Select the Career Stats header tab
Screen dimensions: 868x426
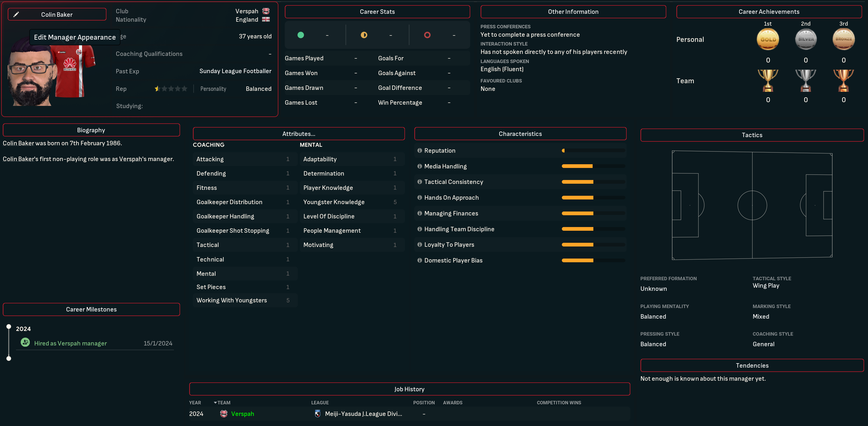pos(377,12)
